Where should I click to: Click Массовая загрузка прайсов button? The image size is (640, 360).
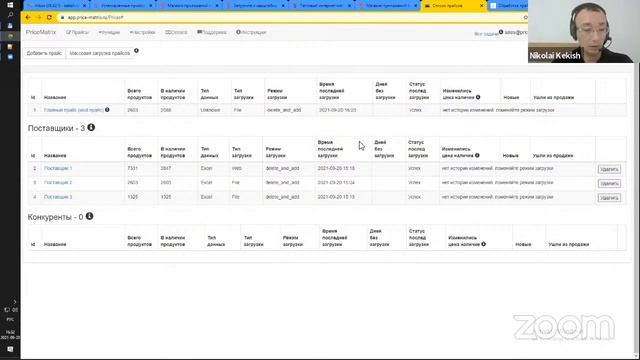[100, 53]
